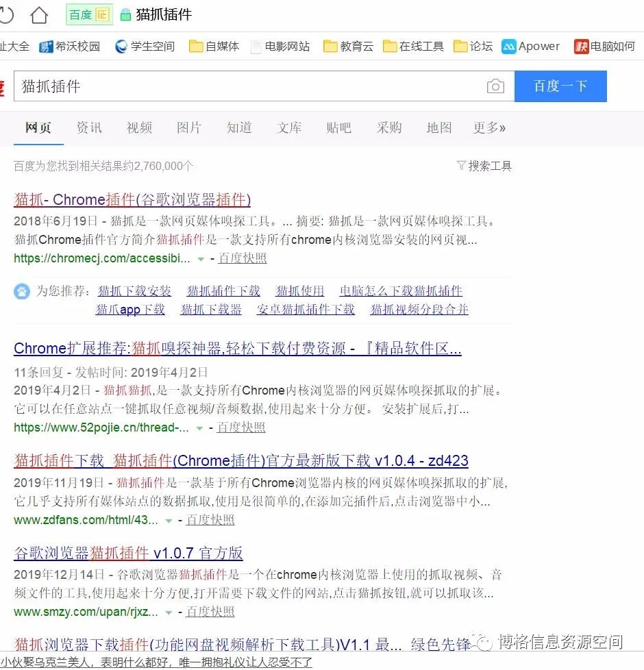Open the Apower bookmark on the bookmarks bar
This screenshot has width=644, height=670.
coord(531,47)
